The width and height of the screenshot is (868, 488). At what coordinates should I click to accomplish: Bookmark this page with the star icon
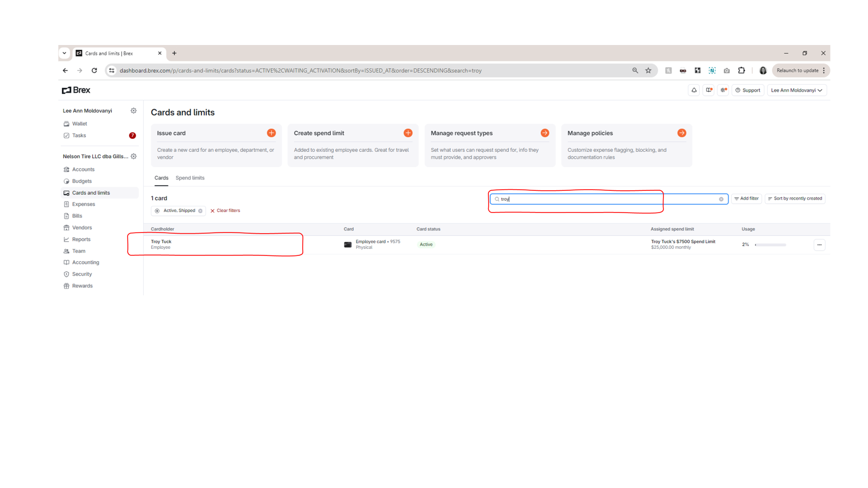648,70
